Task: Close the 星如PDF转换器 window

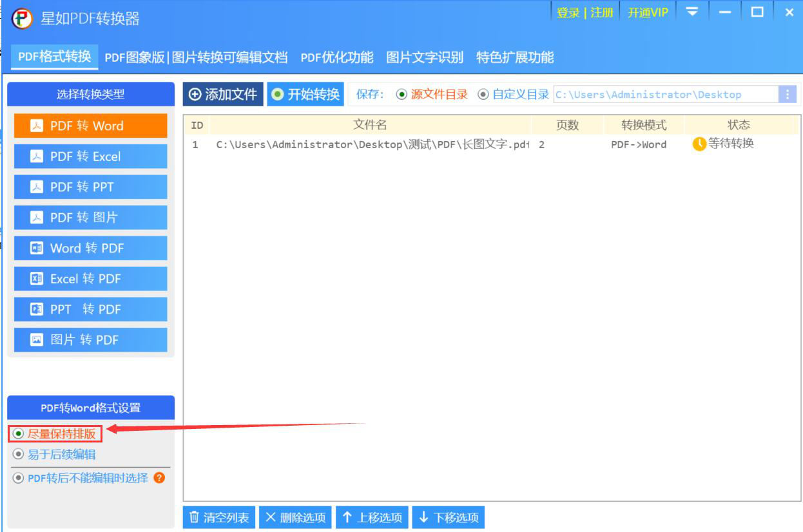Action: [x=789, y=12]
